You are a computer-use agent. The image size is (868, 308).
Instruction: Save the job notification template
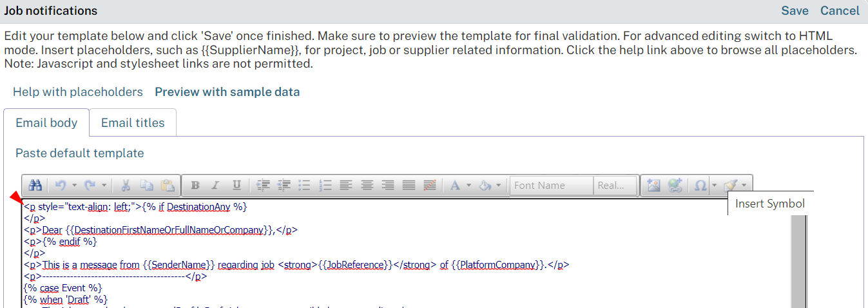795,11
